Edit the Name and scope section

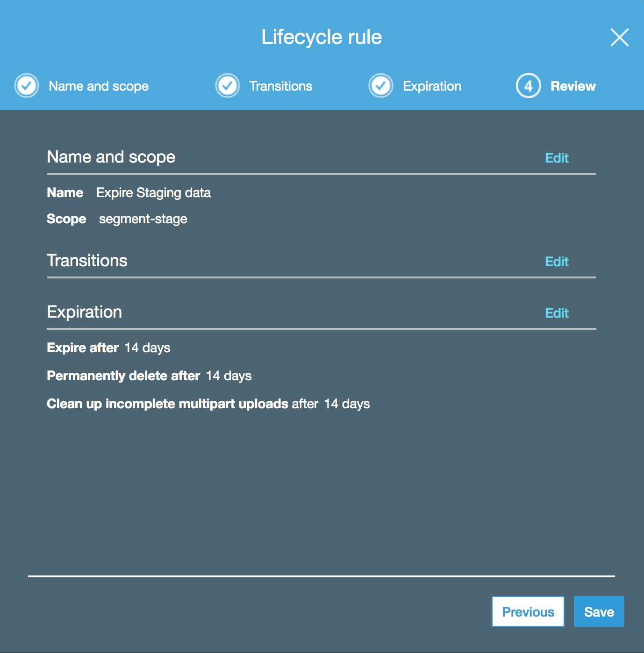pyautogui.click(x=557, y=158)
